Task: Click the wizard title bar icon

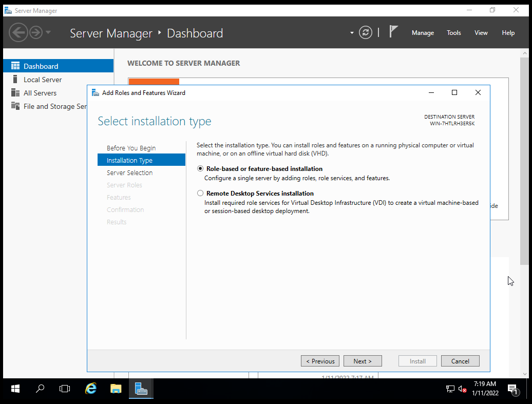Action: (x=96, y=92)
